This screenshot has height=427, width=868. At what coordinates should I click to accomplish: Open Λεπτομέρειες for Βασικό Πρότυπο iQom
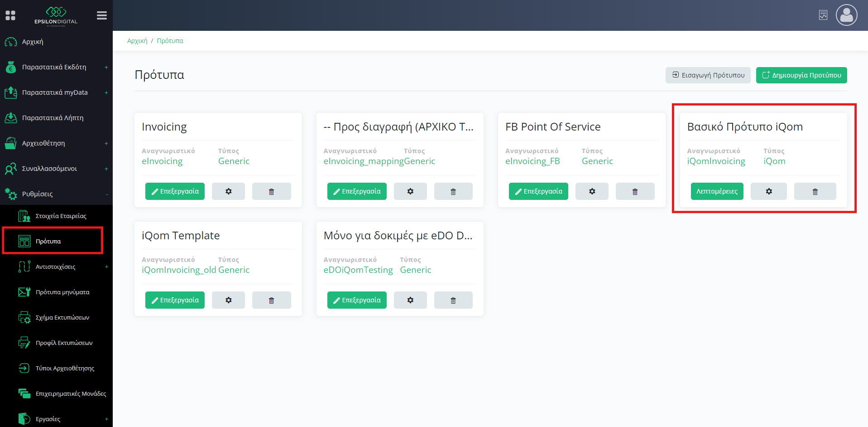click(x=717, y=191)
